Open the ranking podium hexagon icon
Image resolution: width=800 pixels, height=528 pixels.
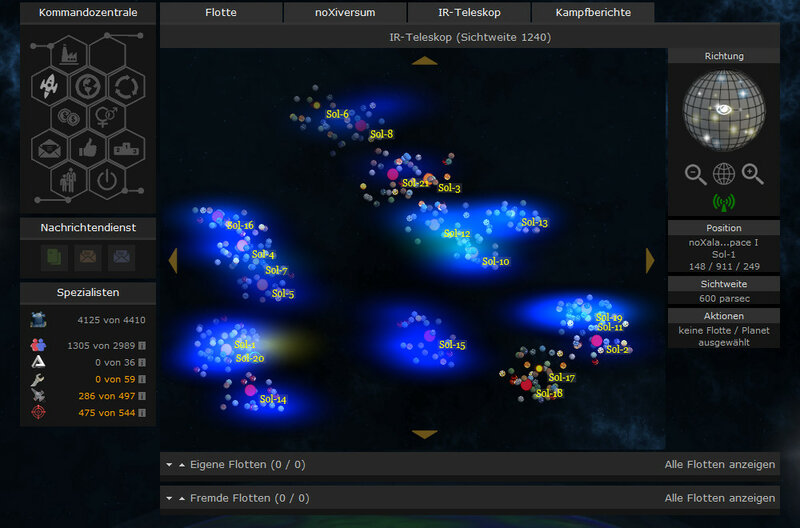pyautogui.click(x=126, y=149)
